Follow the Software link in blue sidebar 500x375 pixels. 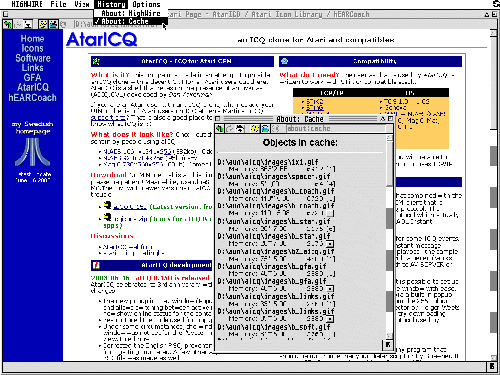[x=33, y=58]
